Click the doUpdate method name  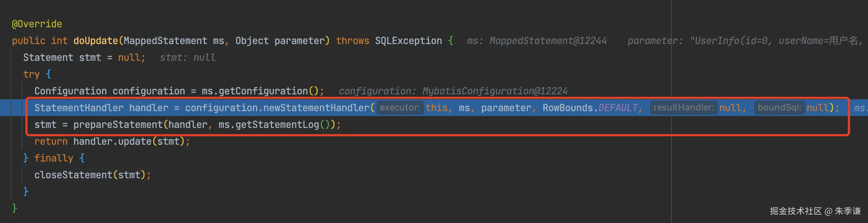click(95, 41)
